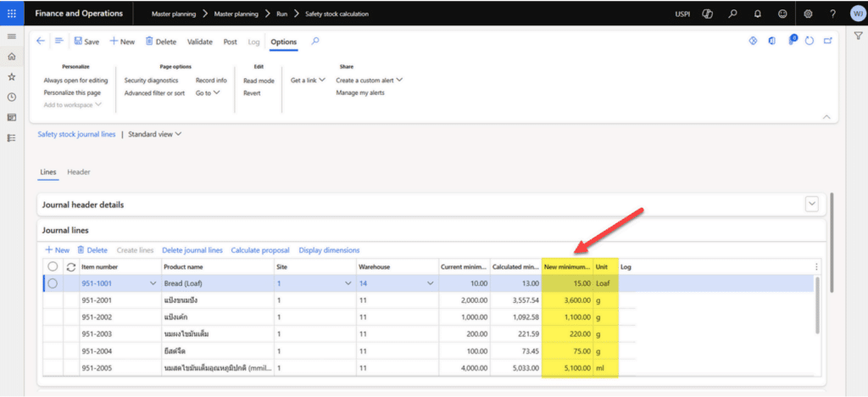Click Delete journal lines

pos(192,250)
